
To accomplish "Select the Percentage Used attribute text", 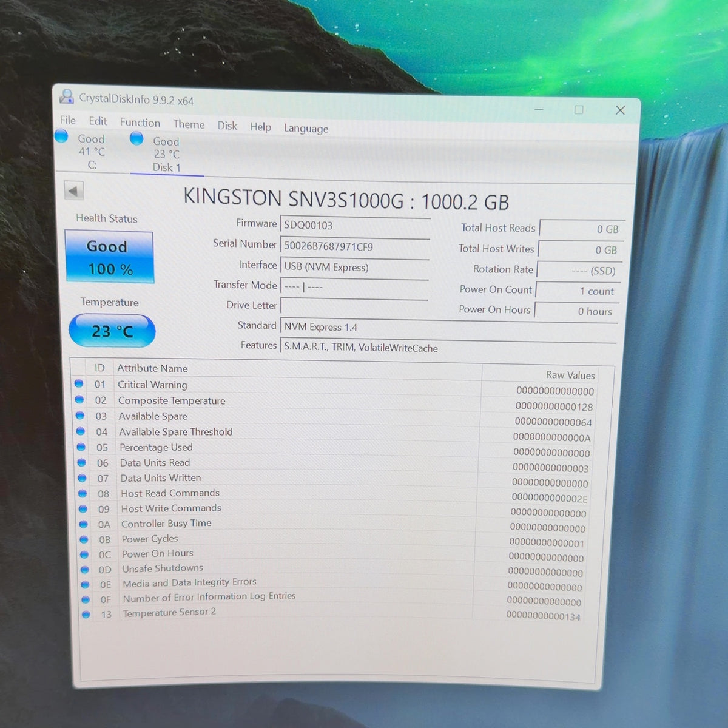I will (x=156, y=447).
